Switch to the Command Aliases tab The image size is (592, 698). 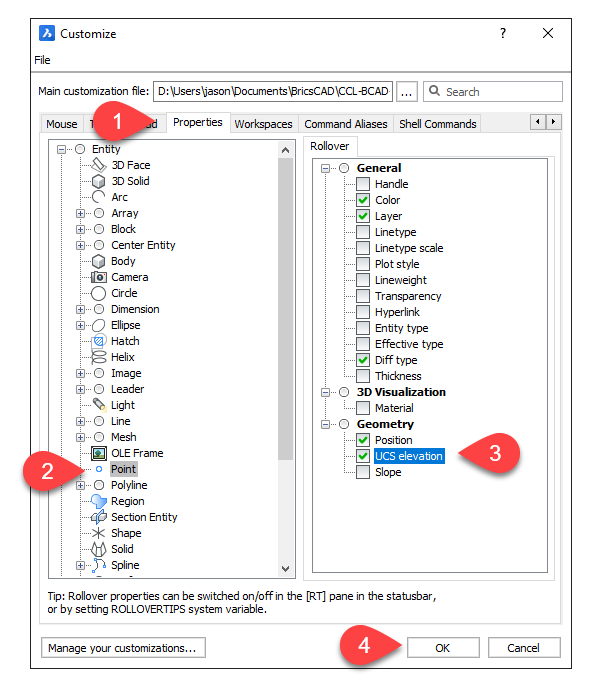click(346, 124)
